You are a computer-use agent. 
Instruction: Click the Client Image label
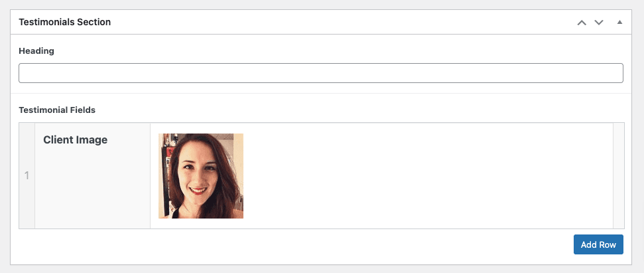coord(75,139)
